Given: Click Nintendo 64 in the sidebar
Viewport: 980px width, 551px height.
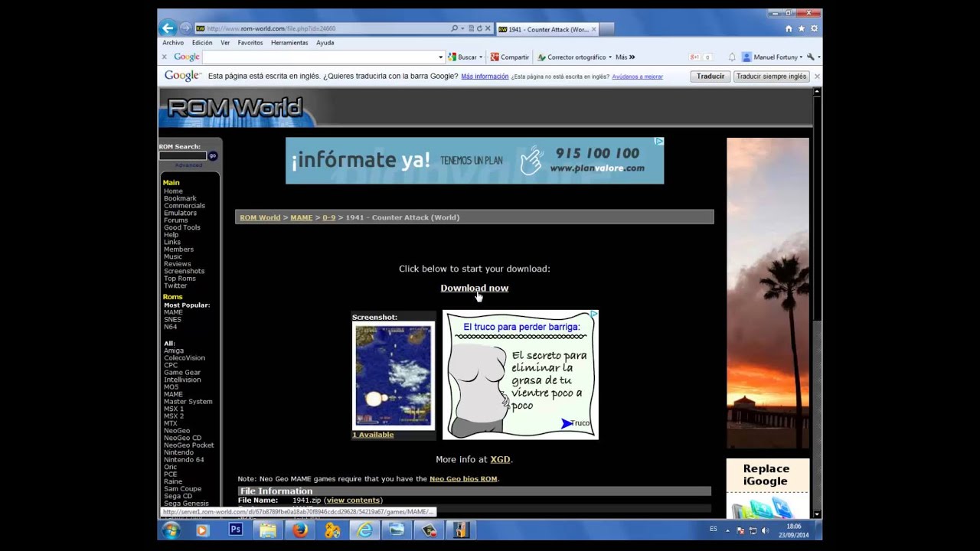Looking at the screenshot, I should point(184,460).
